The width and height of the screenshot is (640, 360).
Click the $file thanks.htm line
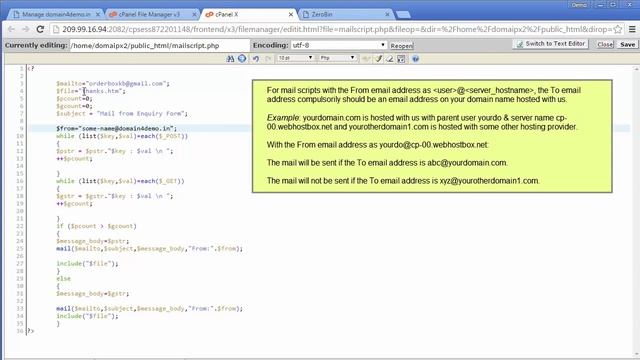pyautogui.click(x=91, y=91)
